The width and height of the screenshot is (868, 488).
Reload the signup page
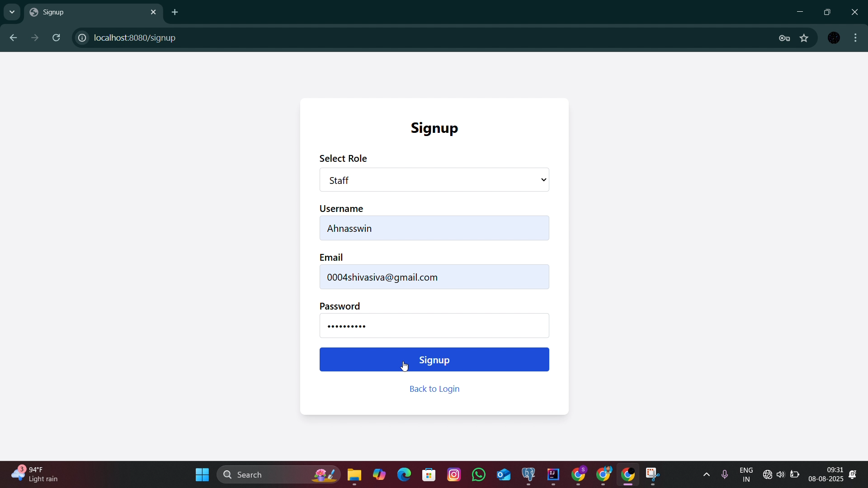(57, 38)
